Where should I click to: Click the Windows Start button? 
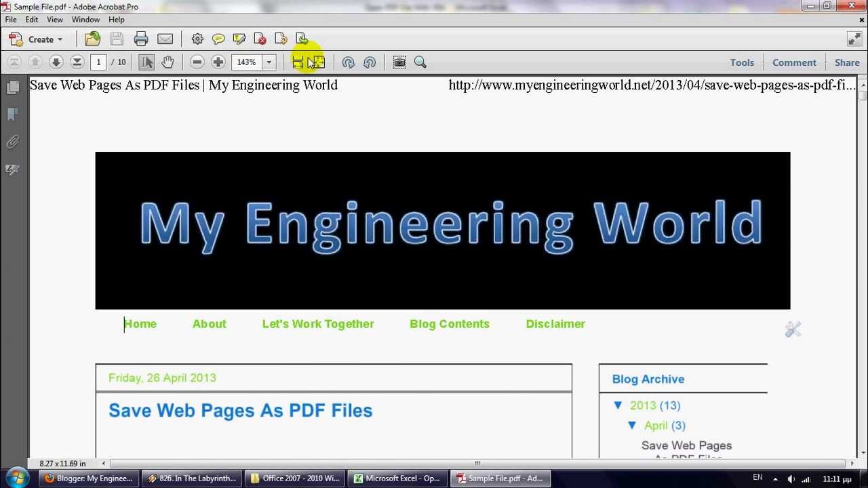(16, 479)
